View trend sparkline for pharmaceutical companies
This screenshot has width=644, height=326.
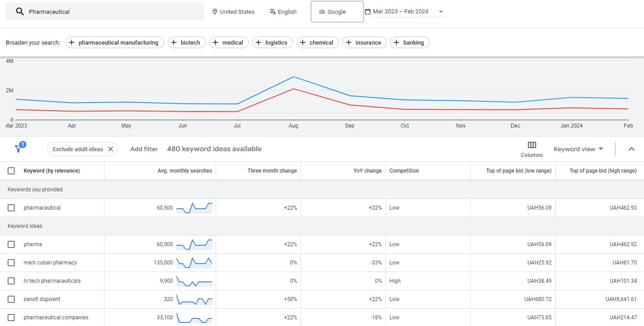tap(194, 318)
